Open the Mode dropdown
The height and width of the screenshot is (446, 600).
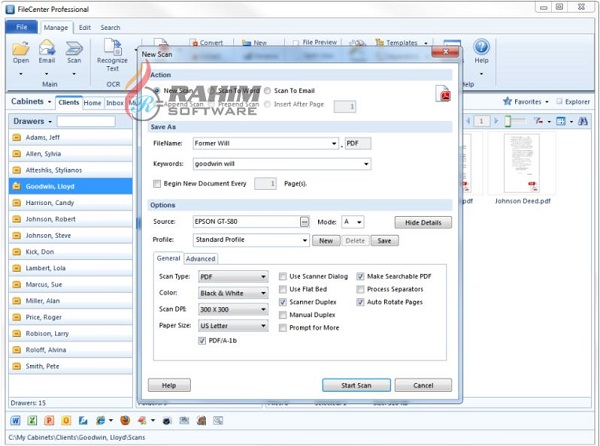coord(359,222)
